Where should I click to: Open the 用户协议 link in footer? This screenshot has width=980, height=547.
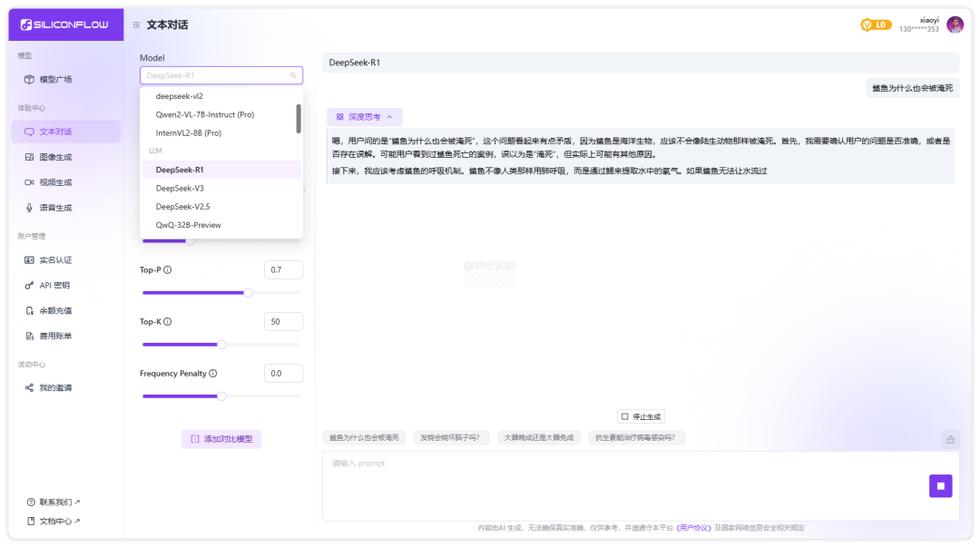(694, 528)
